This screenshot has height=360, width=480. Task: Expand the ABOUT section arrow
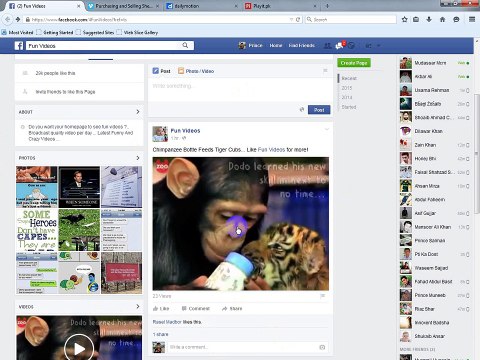138,112
